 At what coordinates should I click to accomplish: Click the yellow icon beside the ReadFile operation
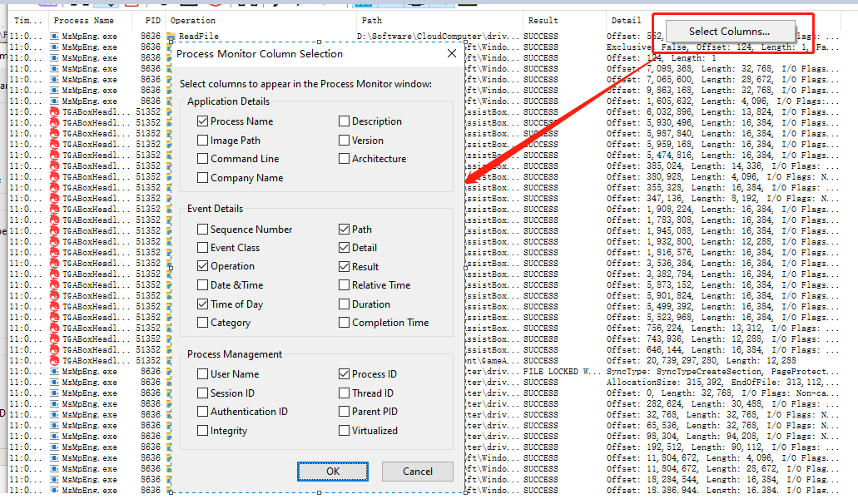[x=172, y=34]
